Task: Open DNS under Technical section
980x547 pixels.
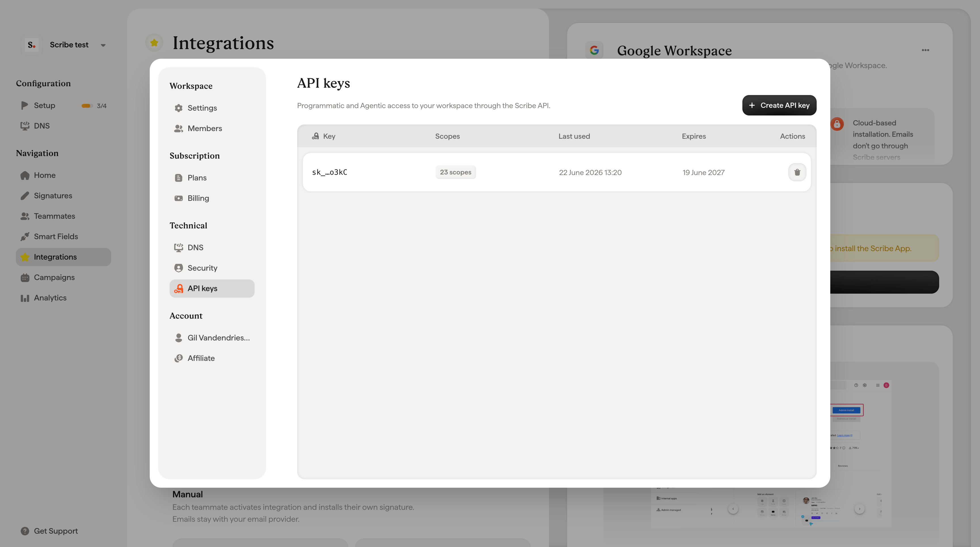Action: click(x=212, y=247)
